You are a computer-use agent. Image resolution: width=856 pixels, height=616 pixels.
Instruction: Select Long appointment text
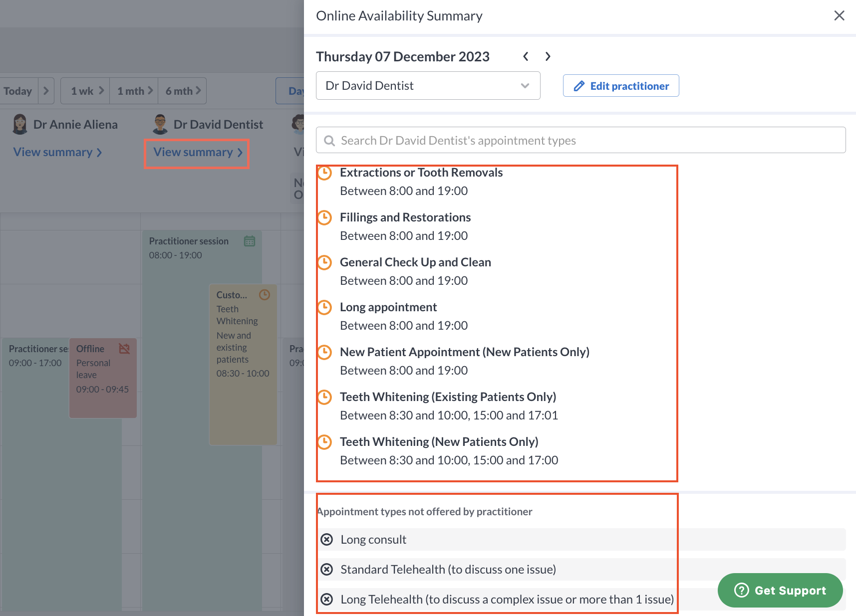coord(388,307)
